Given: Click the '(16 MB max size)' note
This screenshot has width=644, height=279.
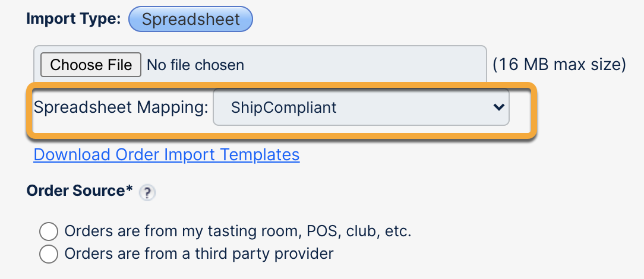Looking at the screenshot, I should click(559, 65).
